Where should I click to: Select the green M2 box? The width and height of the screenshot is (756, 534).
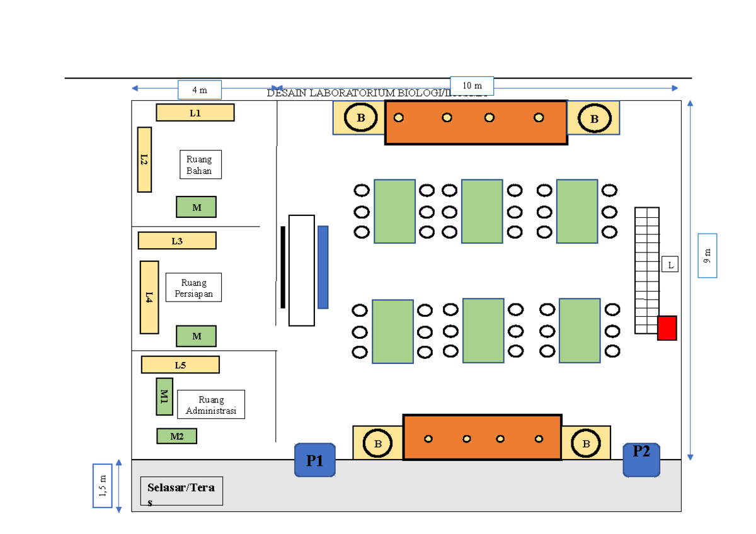point(177,436)
